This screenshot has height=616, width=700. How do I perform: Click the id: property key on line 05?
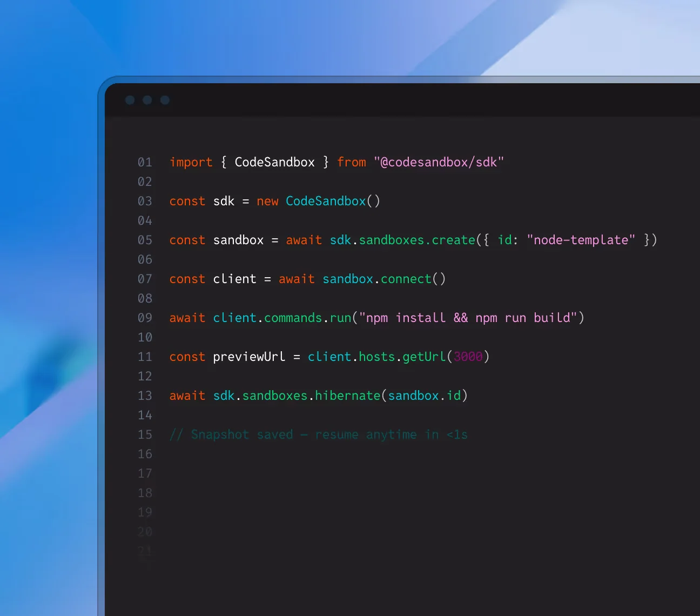[x=508, y=240]
